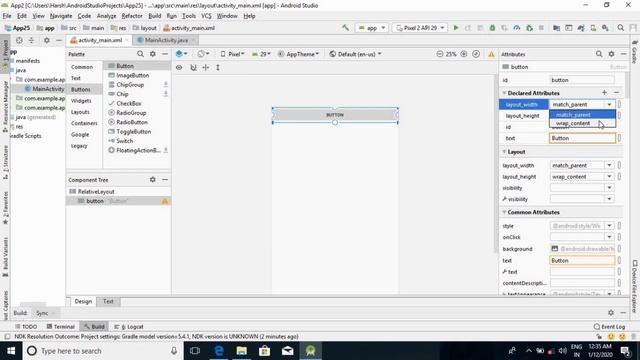640x360 pixels.
Task: Click the Windows Start button
Action: click(x=11, y=351)
